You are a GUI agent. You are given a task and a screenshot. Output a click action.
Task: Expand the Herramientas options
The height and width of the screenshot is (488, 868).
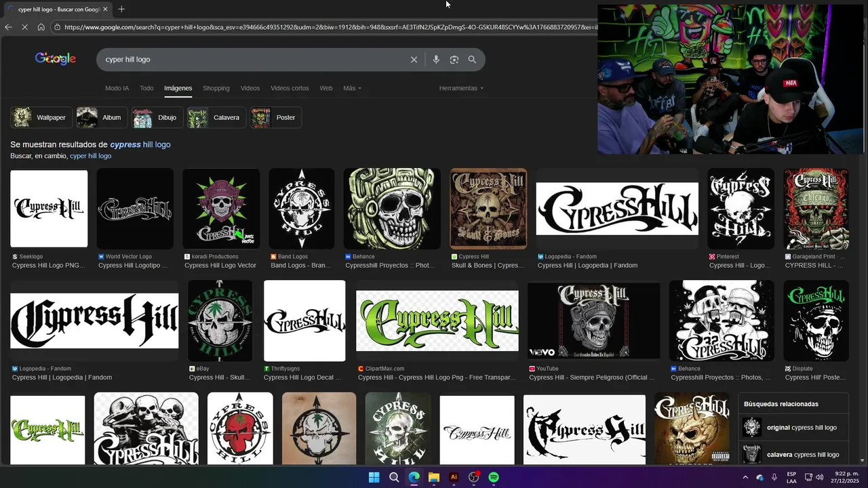tap(461, 88)
